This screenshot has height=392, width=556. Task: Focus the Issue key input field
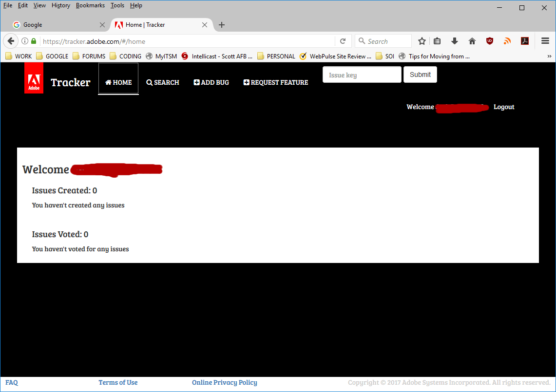tap(362, 75)
